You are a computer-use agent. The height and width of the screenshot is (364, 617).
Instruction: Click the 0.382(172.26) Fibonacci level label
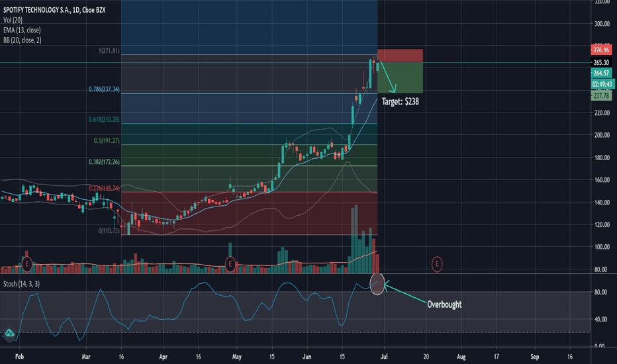pos(104,161)
